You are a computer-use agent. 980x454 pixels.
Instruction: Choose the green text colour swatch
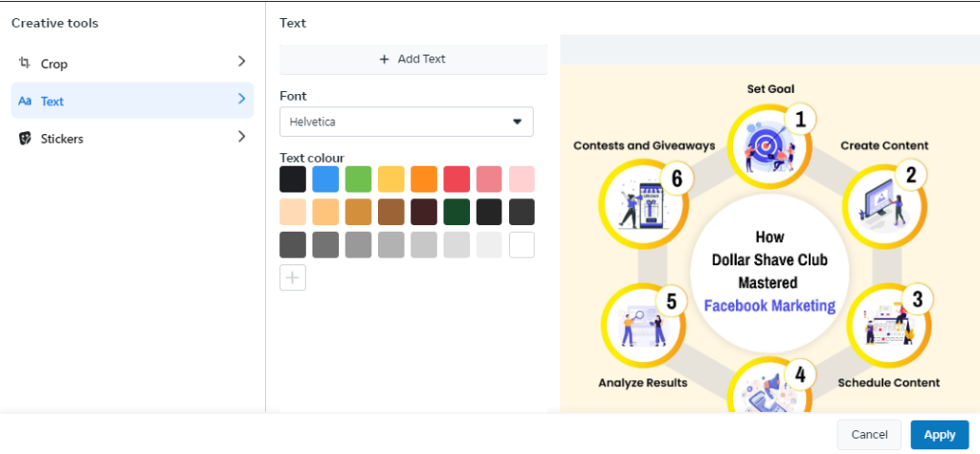(358, 179)
